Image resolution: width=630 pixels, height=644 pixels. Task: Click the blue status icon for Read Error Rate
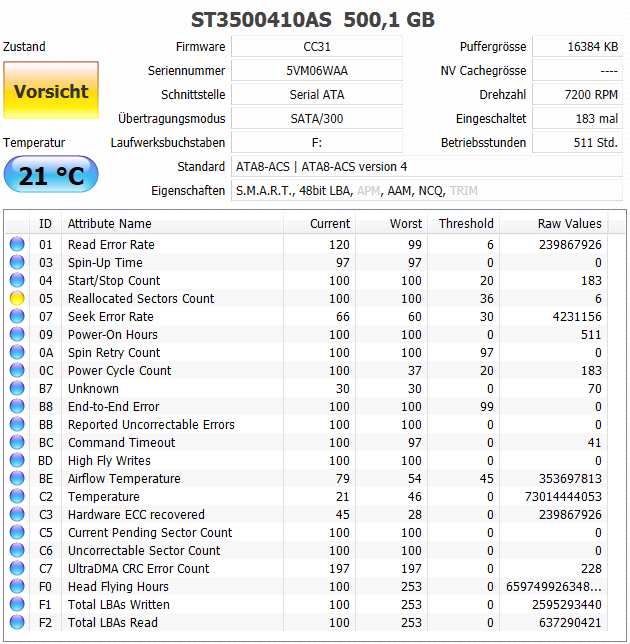point(17,244)
